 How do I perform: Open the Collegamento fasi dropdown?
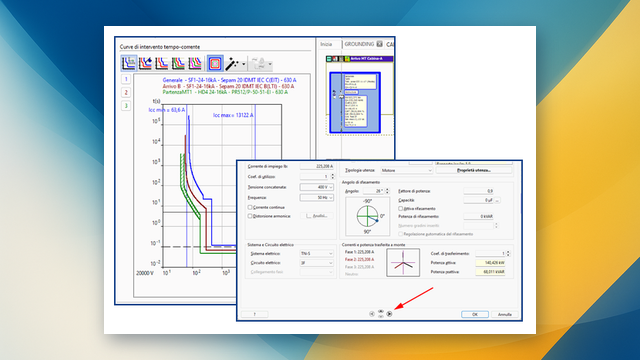tap(317, 272)
